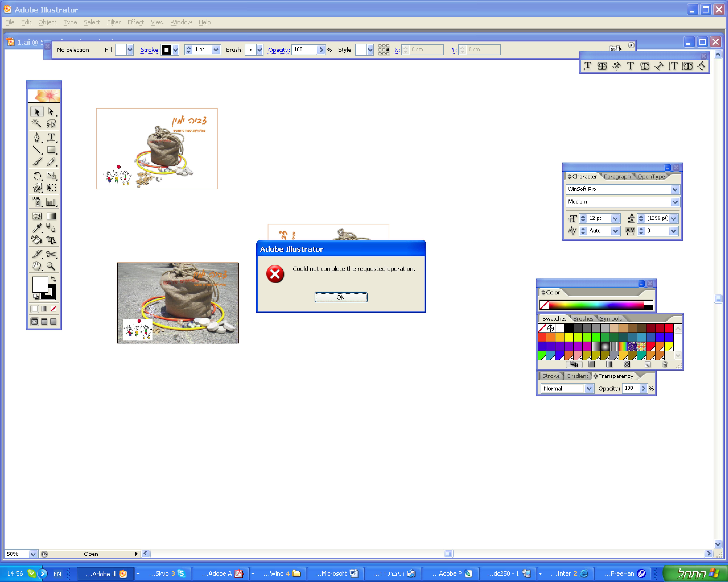Switch to full screen mode button
The image size is (728, 582).
pos(53,321)
